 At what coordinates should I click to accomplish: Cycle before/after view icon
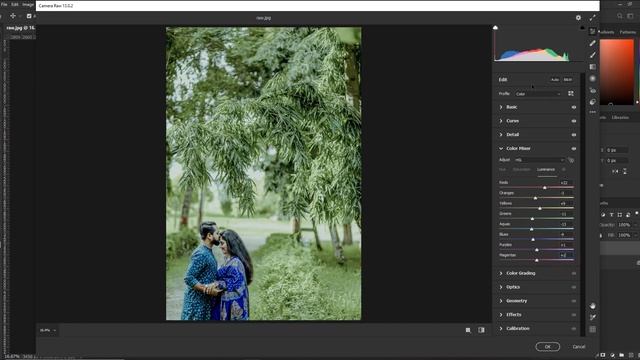coord(482,330)
